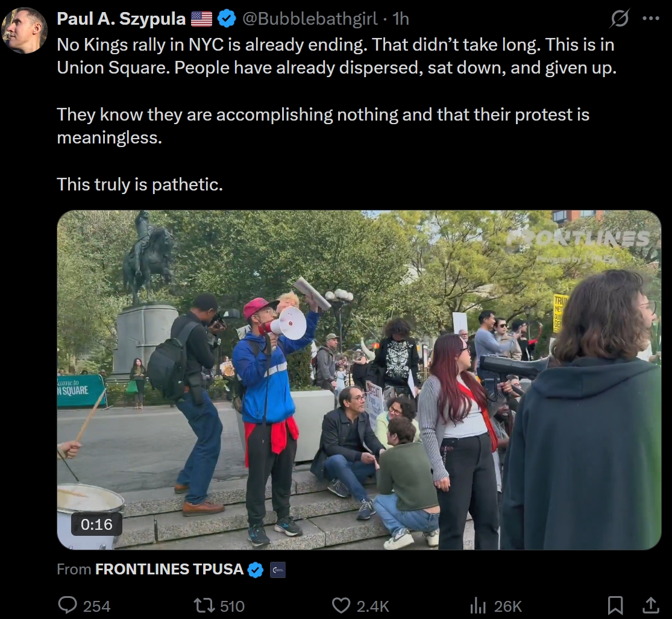Image resolution: width=672 pixels, height=619 pixels.
Task: Click the 1h timestamp of the post
Action: click(401, 19)
